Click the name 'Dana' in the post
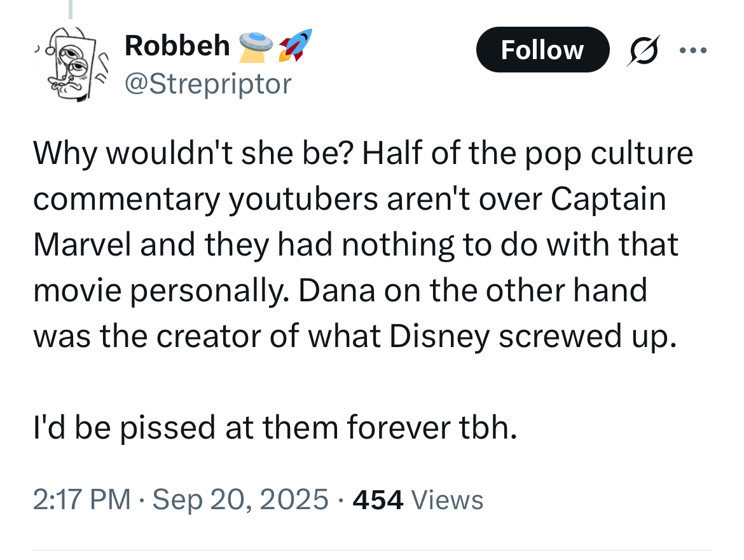This screenshot has height=560, width=744. (x=336, y=290)
